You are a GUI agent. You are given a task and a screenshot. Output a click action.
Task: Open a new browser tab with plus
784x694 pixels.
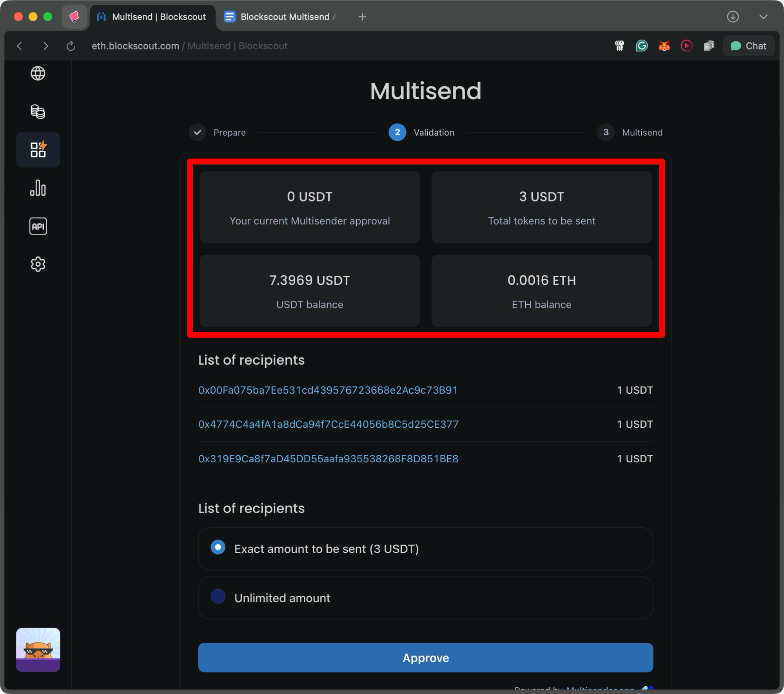point(362,16)
